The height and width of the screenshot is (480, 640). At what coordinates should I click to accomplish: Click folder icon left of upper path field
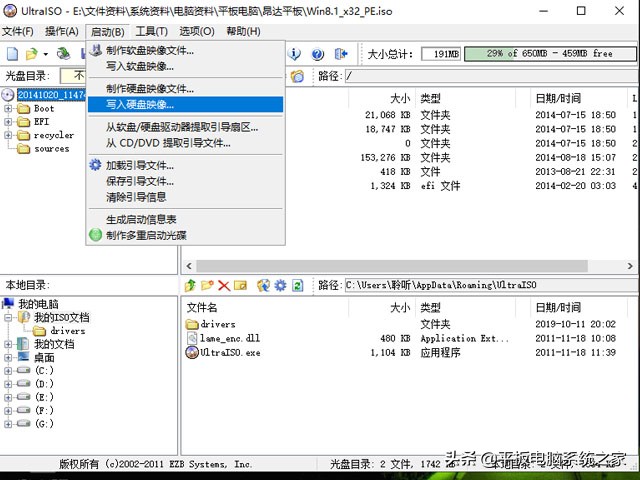click(x=297, y=76)
